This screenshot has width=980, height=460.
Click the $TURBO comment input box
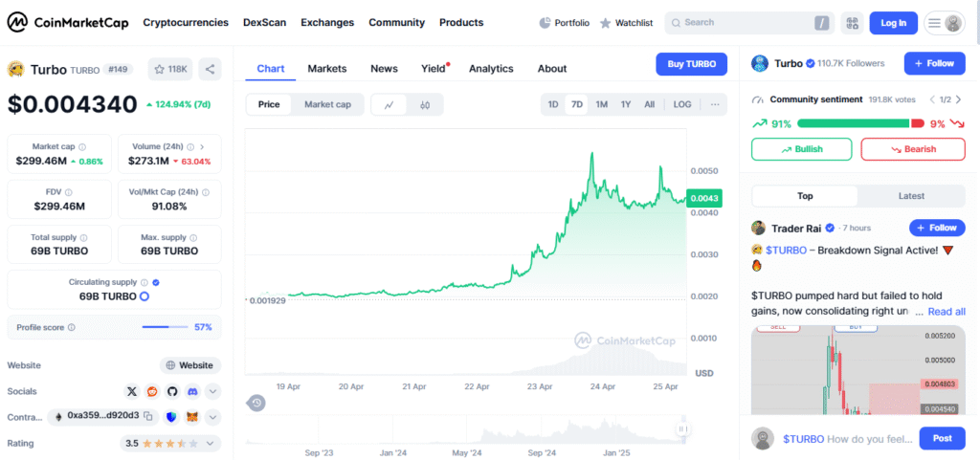pyautogui.click(x=848, y=439)
